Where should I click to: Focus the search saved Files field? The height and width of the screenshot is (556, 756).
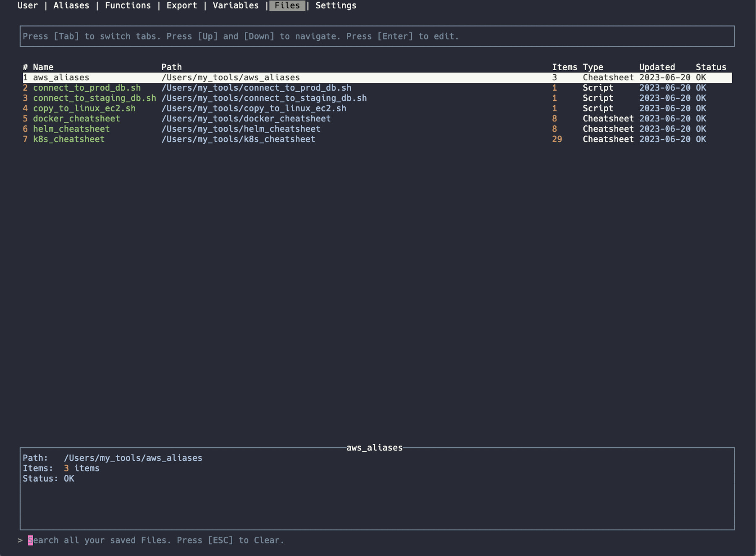tap(155, 540)
